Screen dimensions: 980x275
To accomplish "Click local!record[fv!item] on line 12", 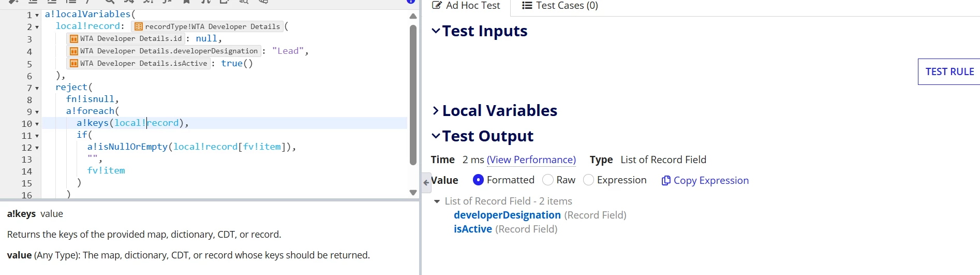I will (230, 147).
